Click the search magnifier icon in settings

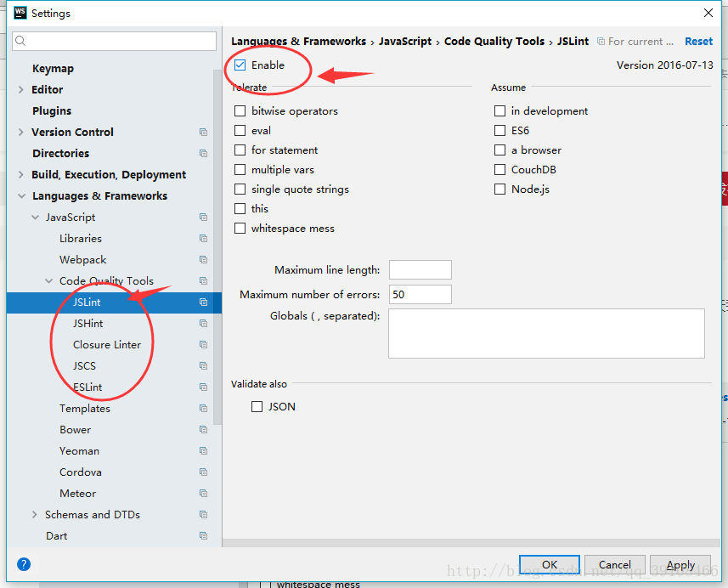20,41
